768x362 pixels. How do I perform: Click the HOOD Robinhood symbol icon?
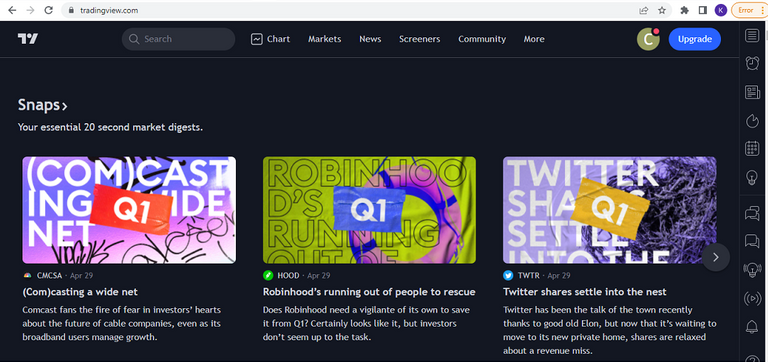[268, 276]
